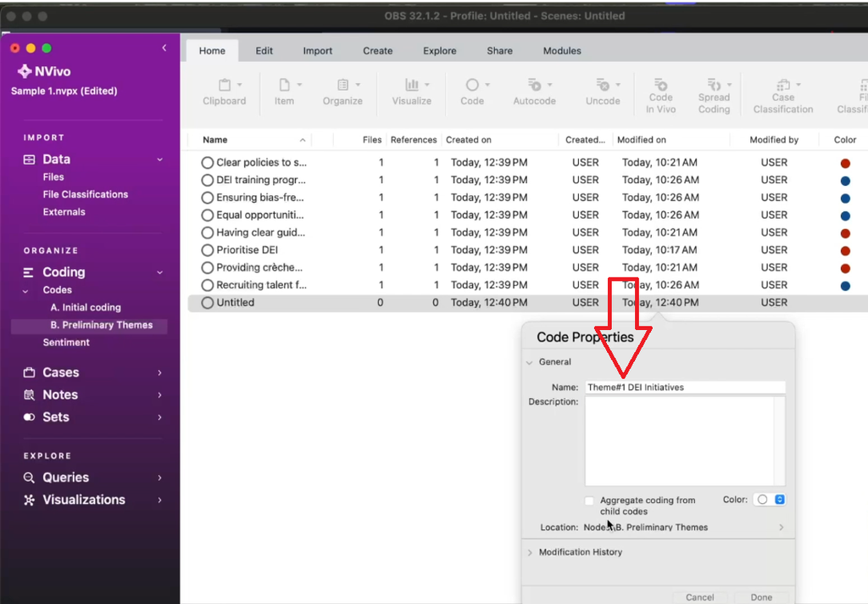This screenshot has height=604, width=868.
Task: Open the Color dropdown in Code Properties
Action: tap(780, 500)
